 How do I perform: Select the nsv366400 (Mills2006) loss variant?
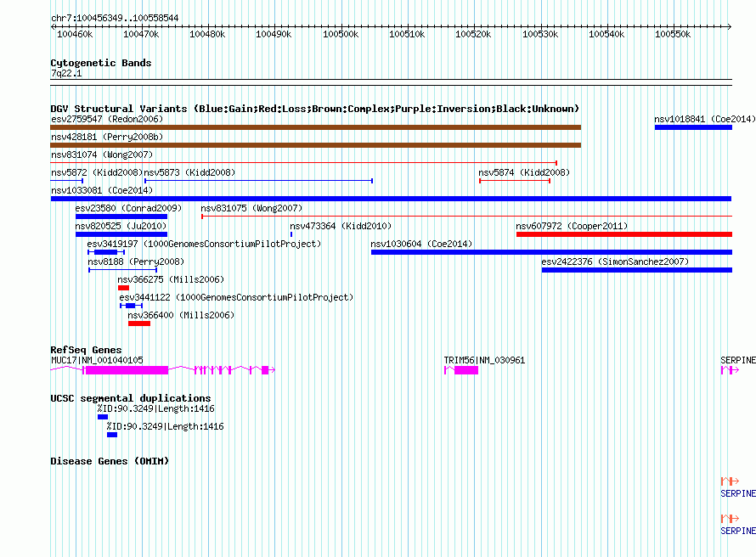[139, 324]
